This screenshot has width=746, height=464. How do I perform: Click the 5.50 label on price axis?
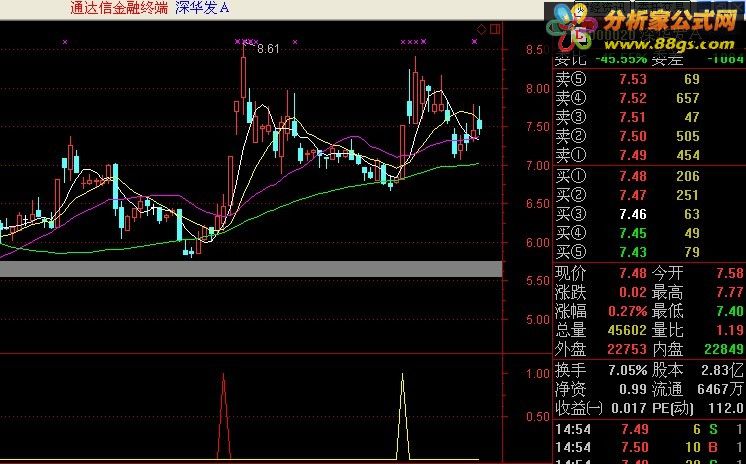tap(538, 281)
